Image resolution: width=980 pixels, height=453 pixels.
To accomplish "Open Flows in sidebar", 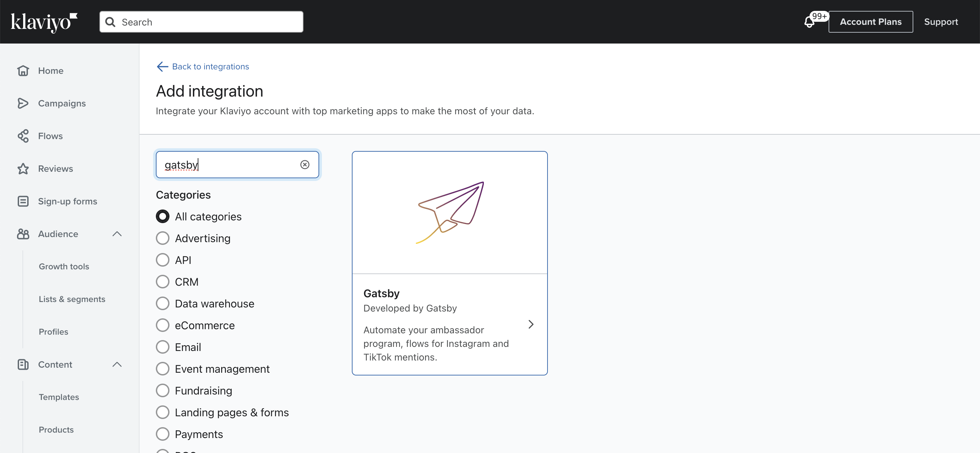I will coord(50,136).
